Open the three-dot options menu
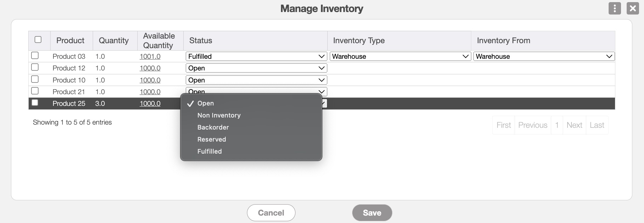This screenshot has height=223, width=644. click(x=615, y=8)
